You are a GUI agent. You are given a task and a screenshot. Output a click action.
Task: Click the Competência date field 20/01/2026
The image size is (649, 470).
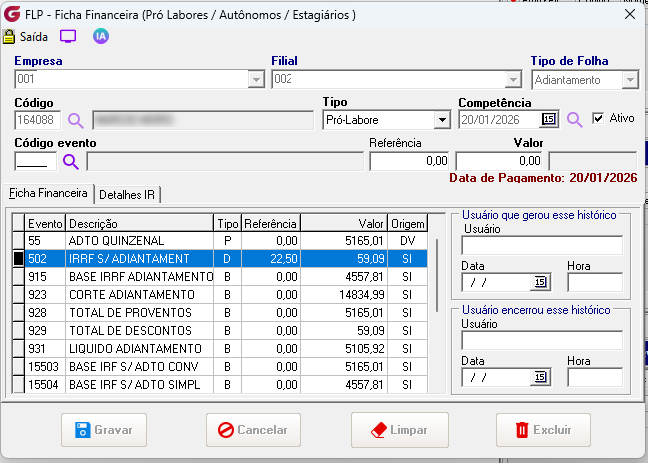point(500,120)
